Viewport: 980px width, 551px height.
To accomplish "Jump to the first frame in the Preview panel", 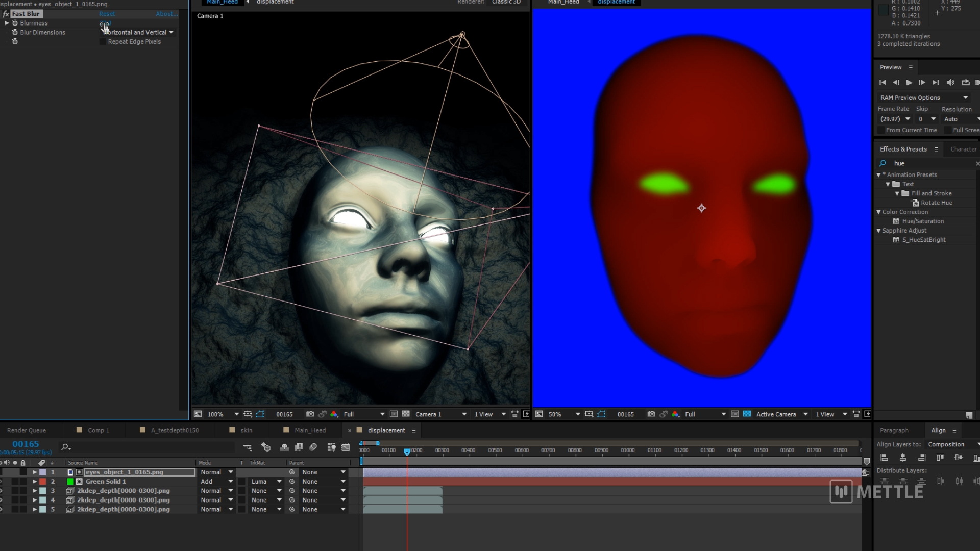I will (883, 82).
